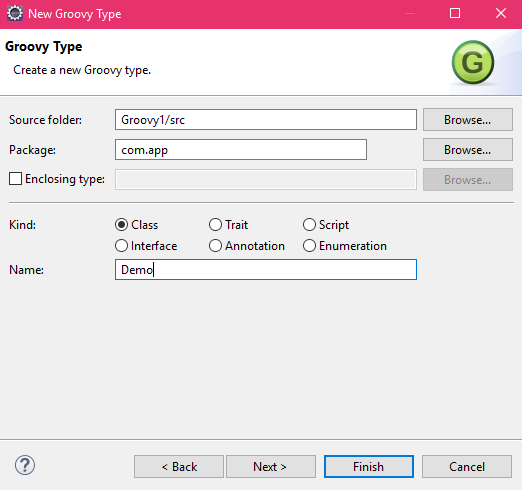Click the Eclipse icon in title bar
This screenshot has width=522, height=490.
pos(15,13)
